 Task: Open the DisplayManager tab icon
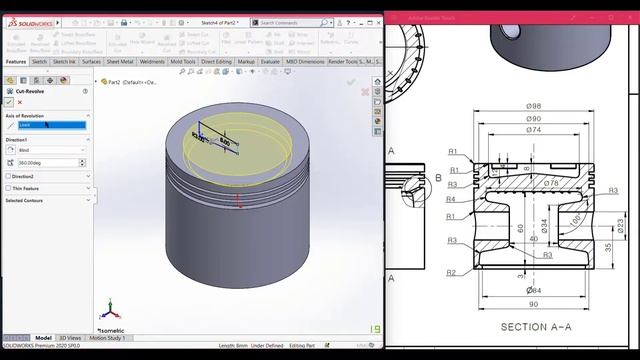point(63,80)
